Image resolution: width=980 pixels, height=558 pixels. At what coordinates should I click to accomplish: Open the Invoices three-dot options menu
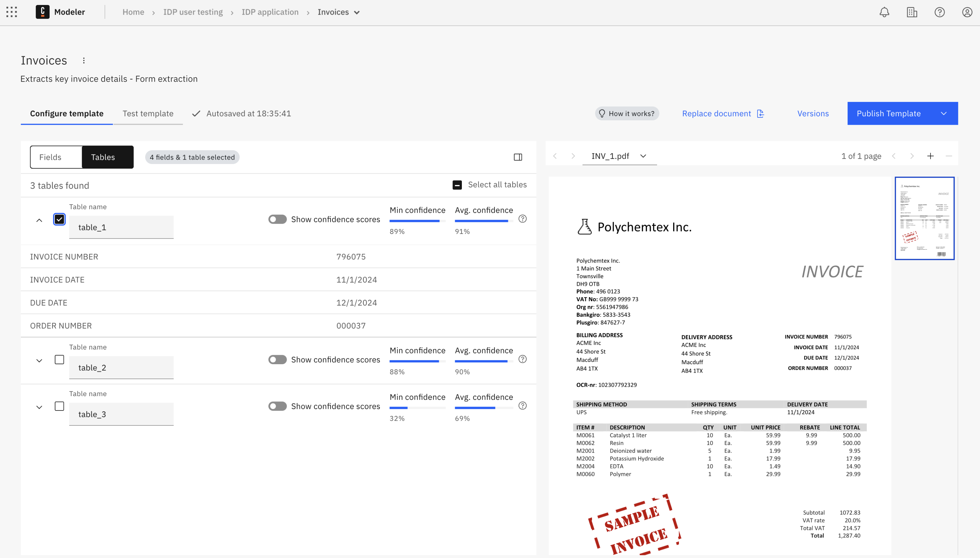(x=84, y=61)
